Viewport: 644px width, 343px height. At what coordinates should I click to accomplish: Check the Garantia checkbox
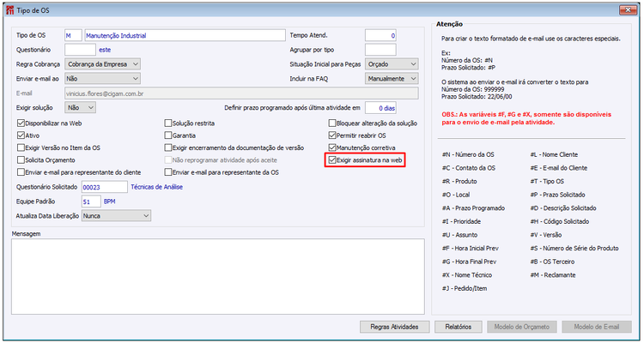click(168, 135)
